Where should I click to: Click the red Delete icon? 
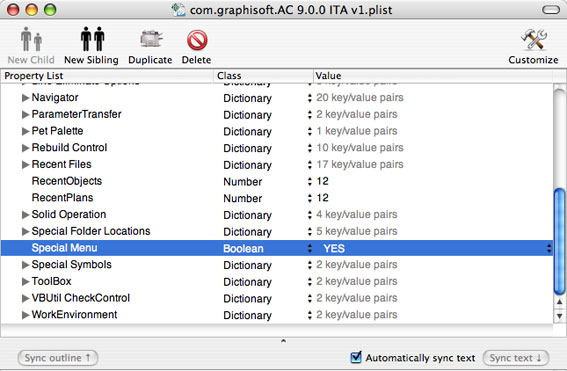[x=197, y=39]
